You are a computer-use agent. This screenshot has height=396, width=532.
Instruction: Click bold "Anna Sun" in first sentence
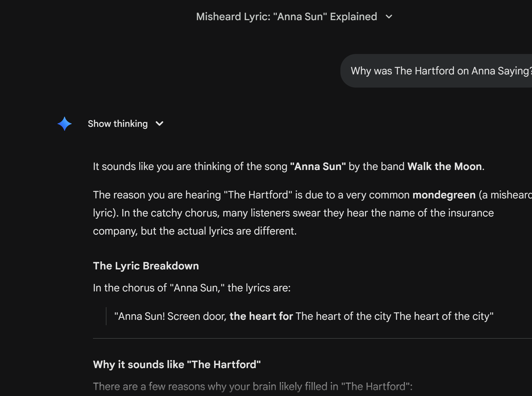(x=318, y=167)
